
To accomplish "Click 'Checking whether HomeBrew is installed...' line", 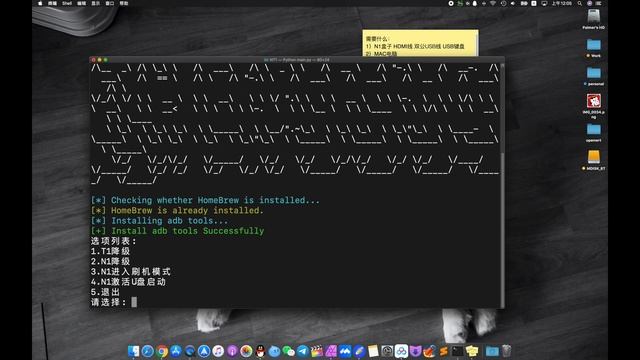I will (x=205, y=200).
